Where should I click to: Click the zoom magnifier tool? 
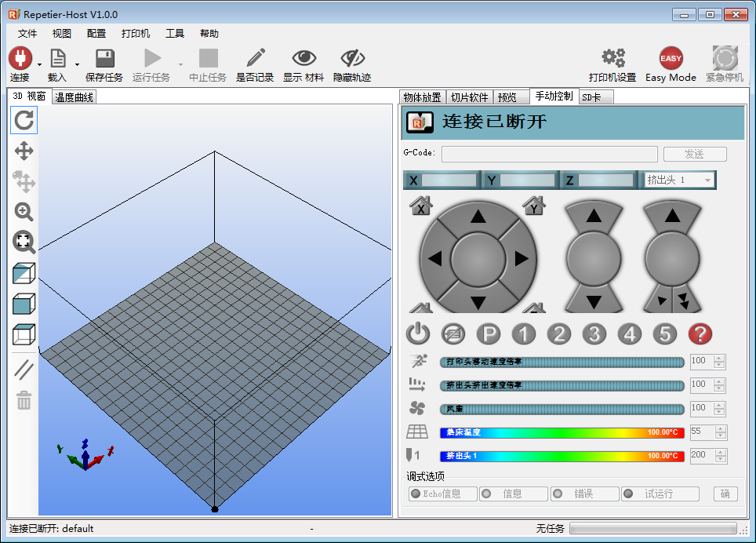pyautogui.click(x=24, y=212)
